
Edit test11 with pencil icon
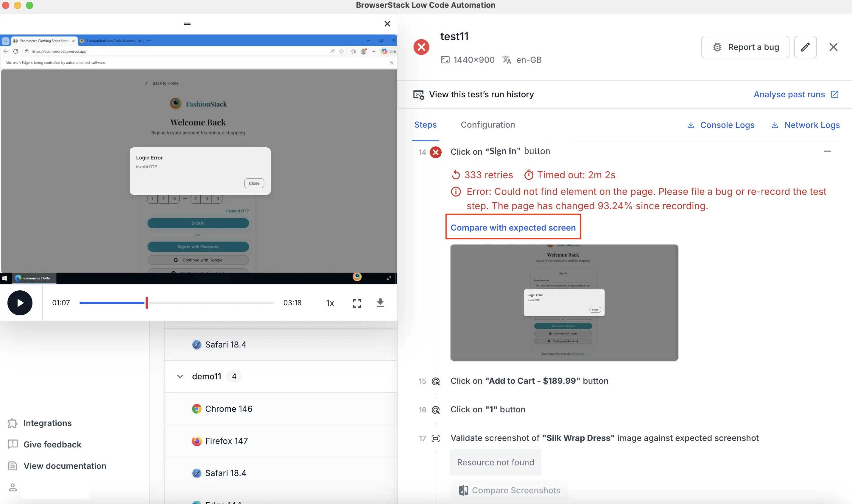coord(805,47)
